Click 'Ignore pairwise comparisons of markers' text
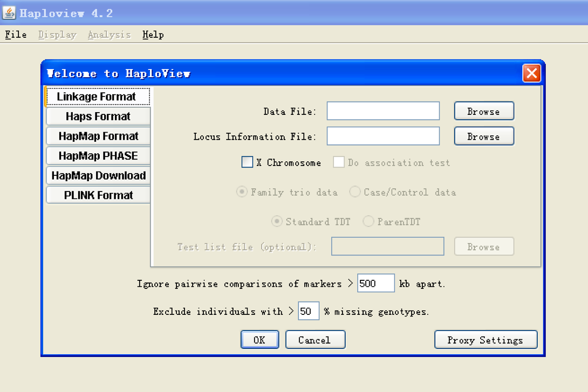 pyautogui.click(x=240, y=284)
